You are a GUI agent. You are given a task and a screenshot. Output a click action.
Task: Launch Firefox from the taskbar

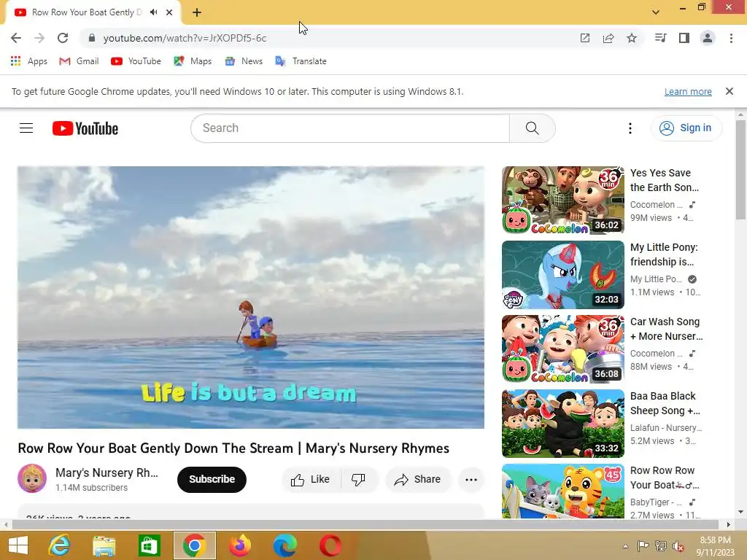tap(239, 545)
